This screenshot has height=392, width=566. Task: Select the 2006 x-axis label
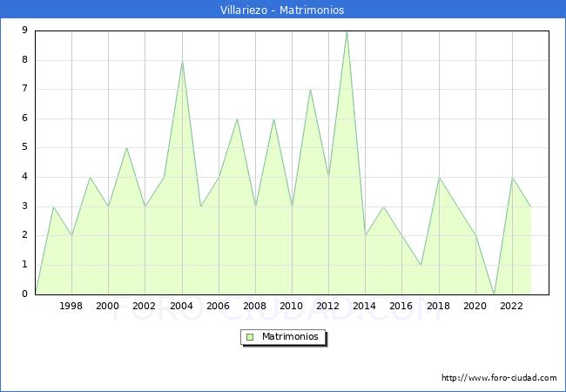click(218, 306)
